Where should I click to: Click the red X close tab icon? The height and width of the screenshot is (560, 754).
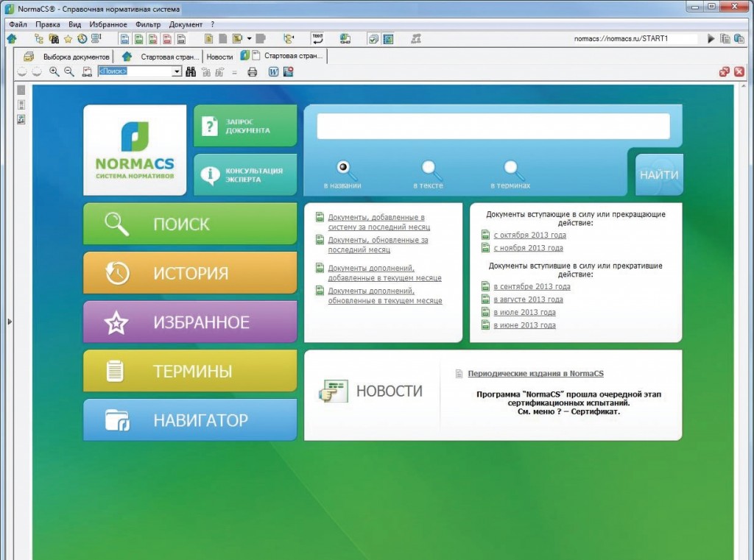(739, 71)
